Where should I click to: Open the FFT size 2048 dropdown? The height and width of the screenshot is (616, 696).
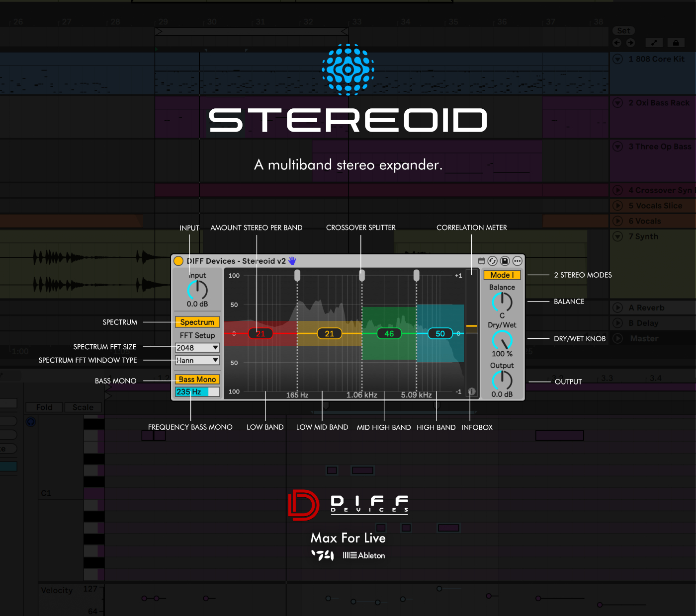point(197,348)
